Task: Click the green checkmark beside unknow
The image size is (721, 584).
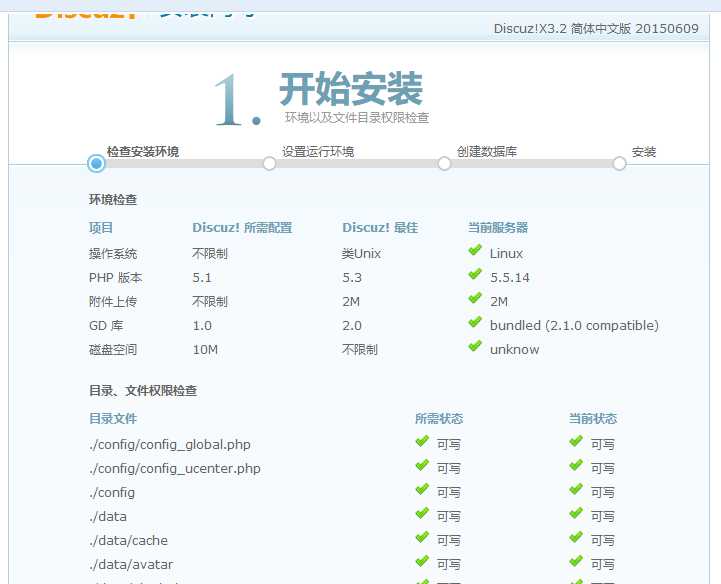Action: point(475,346)
